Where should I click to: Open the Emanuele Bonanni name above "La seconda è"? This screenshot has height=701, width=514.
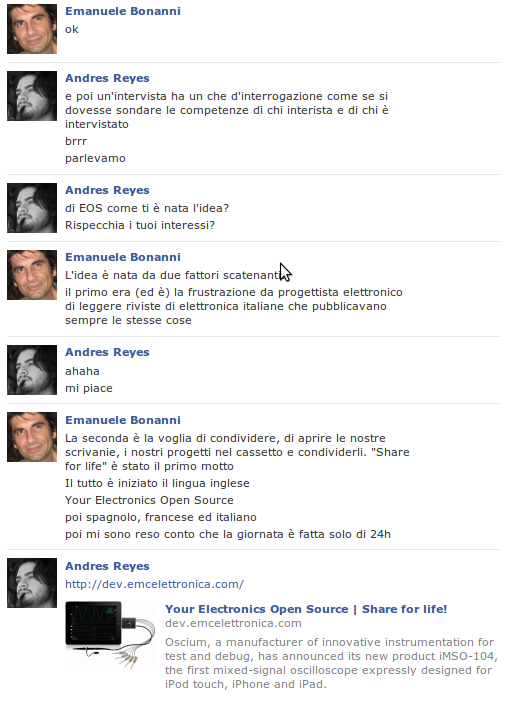coord(123,420)
